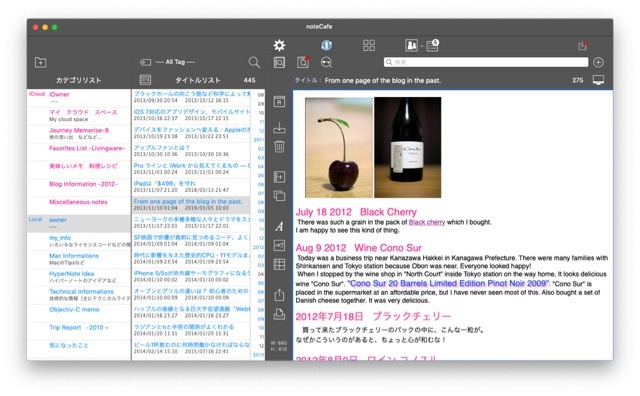Insert a table with the grid table icon
Viewport: 640px width, 396px height.
point(279,264)
